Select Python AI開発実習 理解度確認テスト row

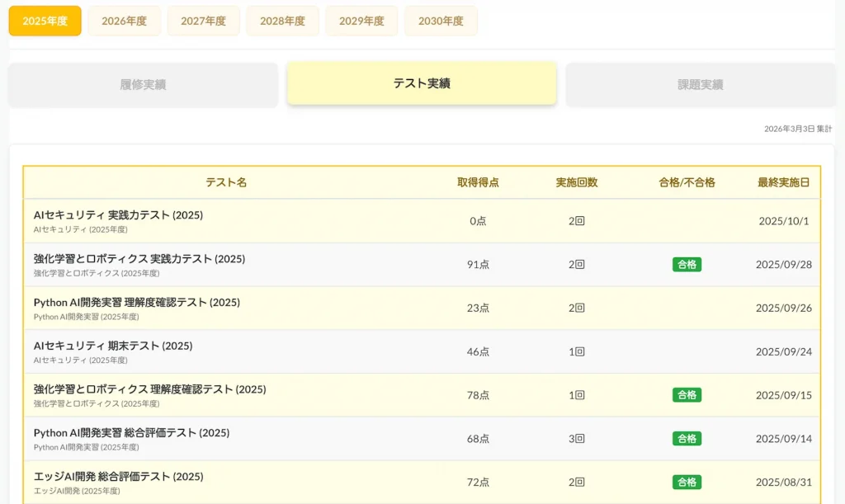pos(137,303)
